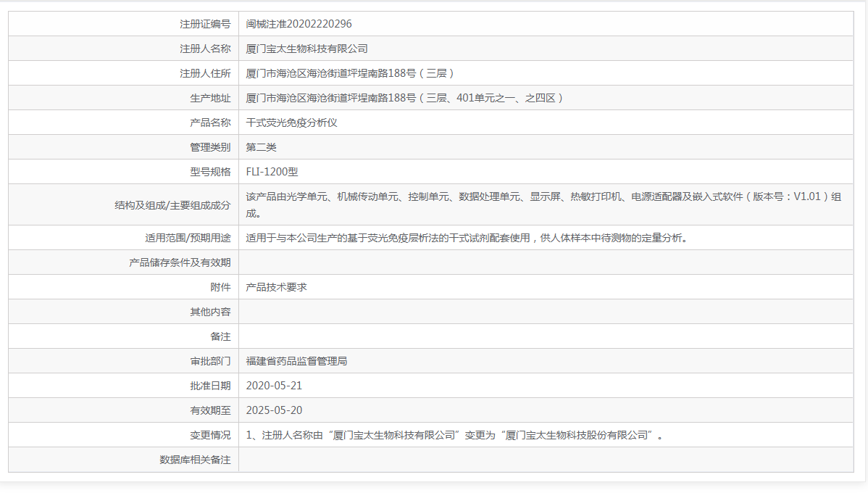This screenshot has width=868, height=493.
Task: Click the 数据库相关备注 label
Action: tap(195, 460)
